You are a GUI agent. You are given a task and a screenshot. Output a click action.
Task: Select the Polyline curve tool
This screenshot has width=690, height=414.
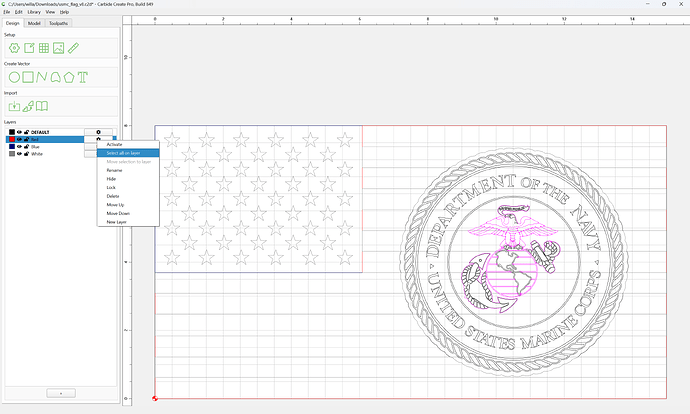tap(42, 77)
